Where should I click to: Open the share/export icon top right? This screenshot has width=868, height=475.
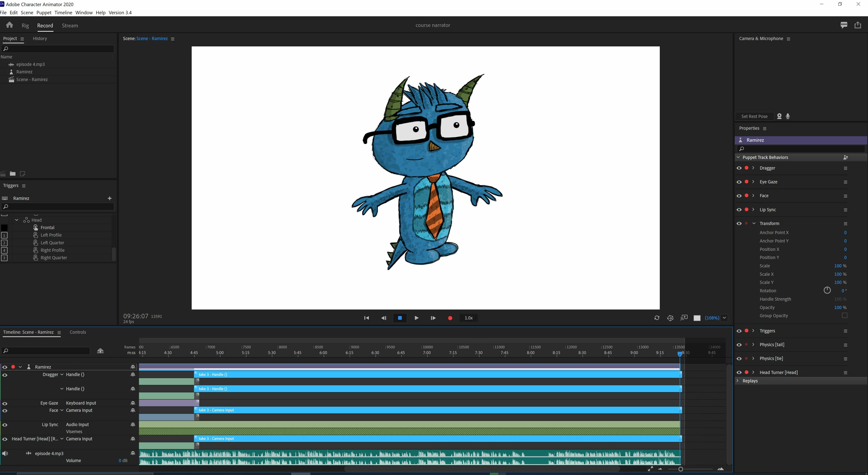858,25
